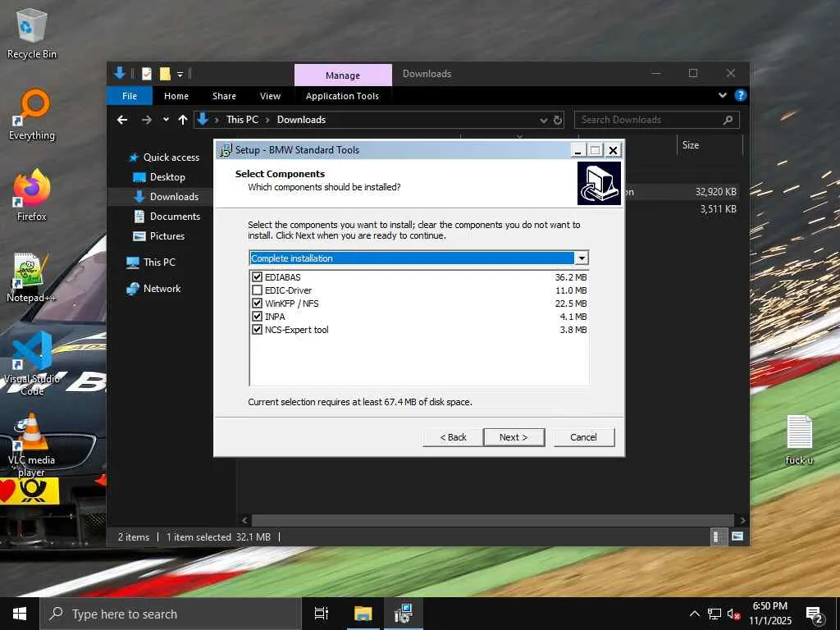Uncheck the NCS-Expert tool component
Image resolution: width=840 pixels, height=630 pixels.
tap(257, 330)
